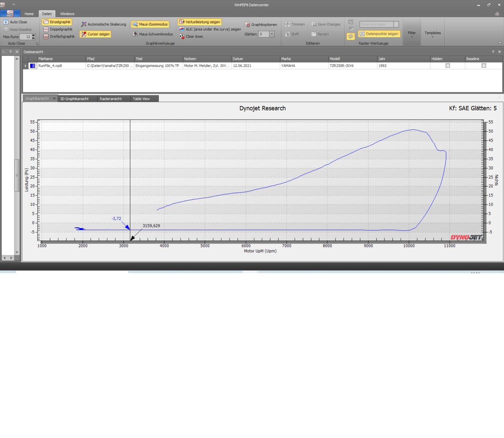The width and height of the screenshot is (504, 438).
Task: Open Graphikoptionen settings
Action: [x=261, y=25]
